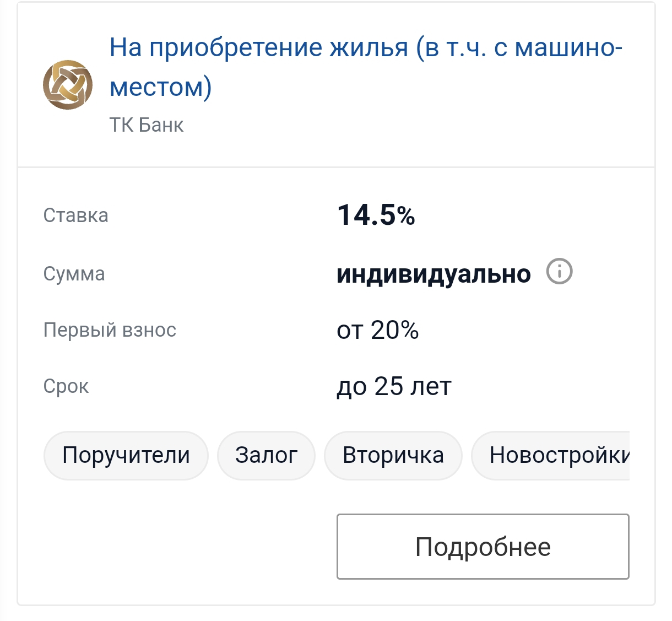The width and height of the screenshot is (672, 621).
Task: Click the от 20% down payment value
Action: pyautogui.click(x=377, y=330)
